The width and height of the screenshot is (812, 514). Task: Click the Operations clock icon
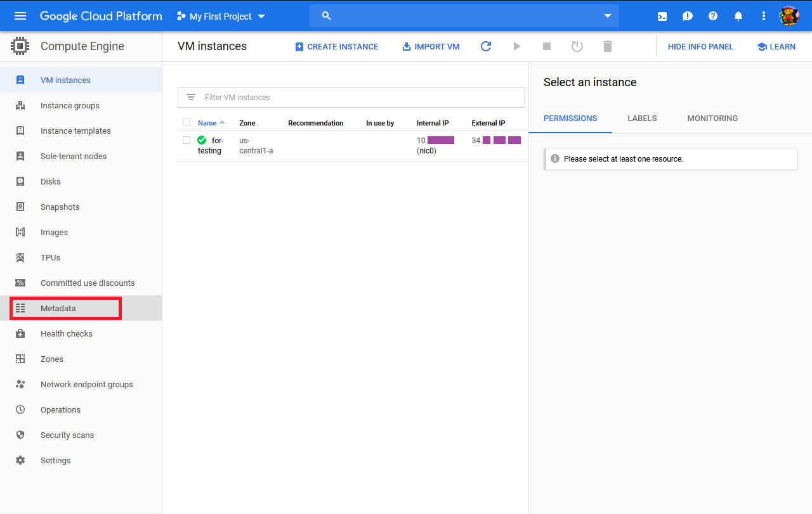[20, 409]
